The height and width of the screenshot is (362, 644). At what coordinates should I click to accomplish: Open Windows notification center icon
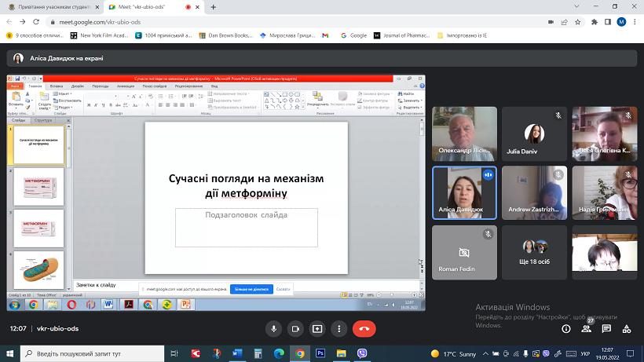pos(631,354)
